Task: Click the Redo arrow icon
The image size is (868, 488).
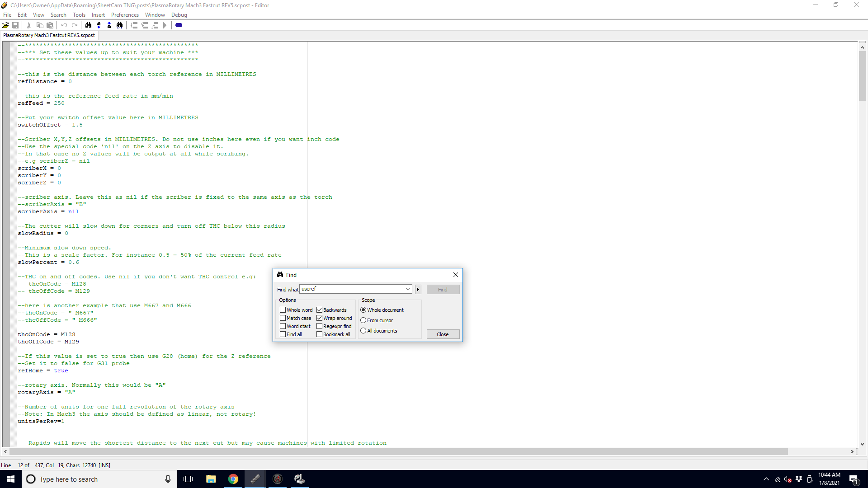Action: click(x=75, y=25)
